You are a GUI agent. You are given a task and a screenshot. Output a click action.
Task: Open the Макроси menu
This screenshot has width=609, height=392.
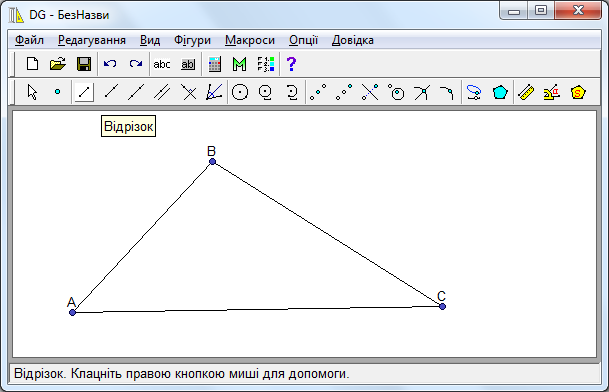click(x=250, y=40)
